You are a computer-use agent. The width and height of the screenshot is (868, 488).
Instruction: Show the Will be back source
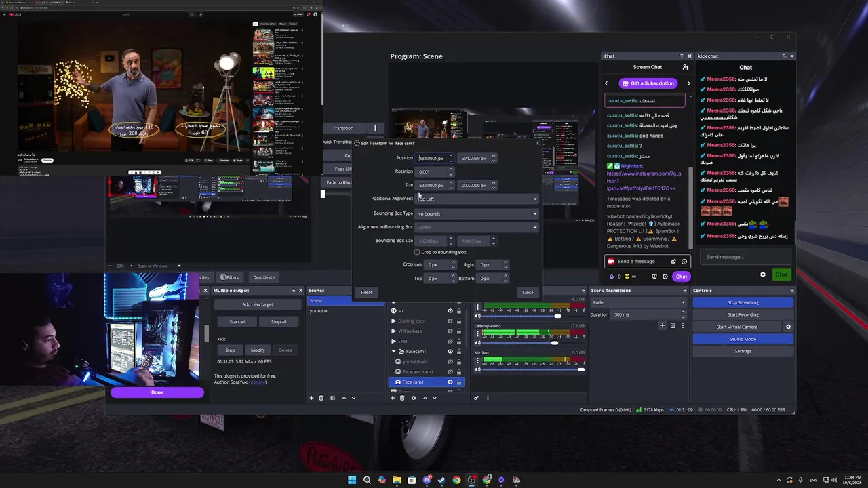(450, 331)
